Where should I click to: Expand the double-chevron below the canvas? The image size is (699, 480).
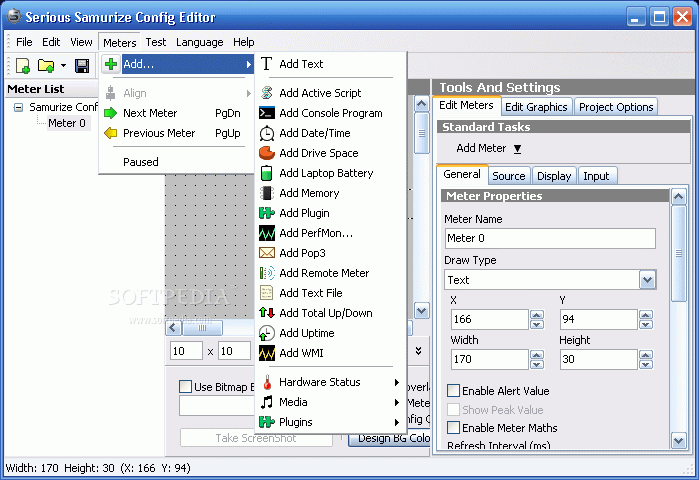tap(418, 351)
